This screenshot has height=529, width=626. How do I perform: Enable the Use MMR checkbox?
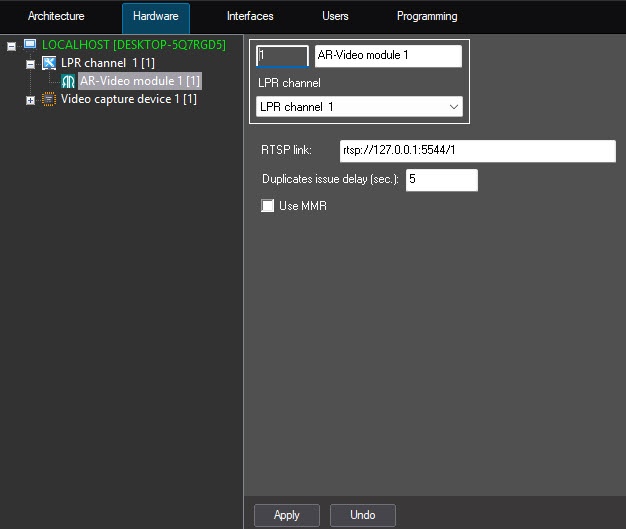point(267,206)
